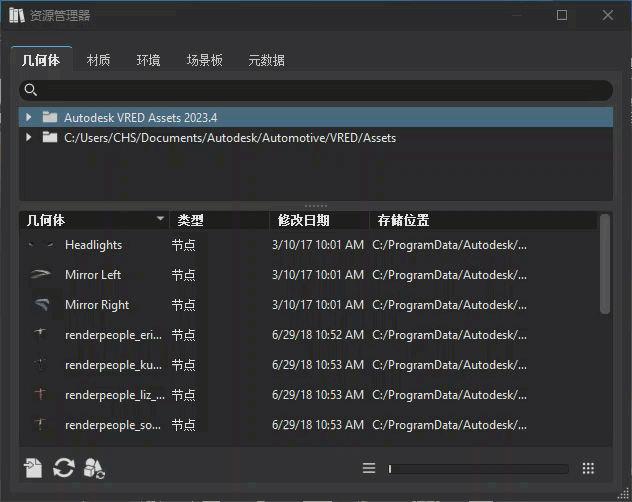The height and width of the screenshot is (502, 632).
Task: Click the Headlights thumbnail
Action: [41, 245]
